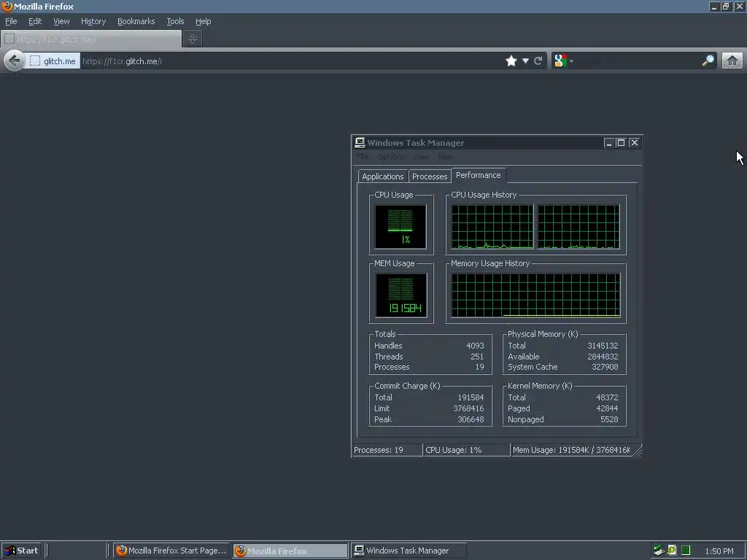Click System Cache value 327908
Screen dimensions: 747x560
point(605,367)
